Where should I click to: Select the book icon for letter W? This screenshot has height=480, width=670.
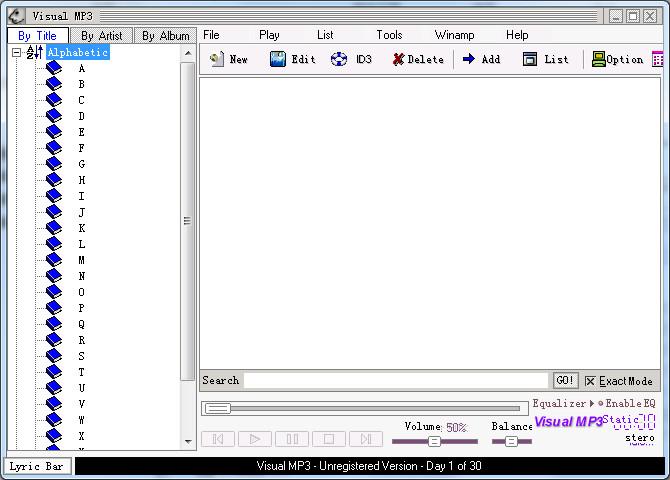click(x=54, y=419)
